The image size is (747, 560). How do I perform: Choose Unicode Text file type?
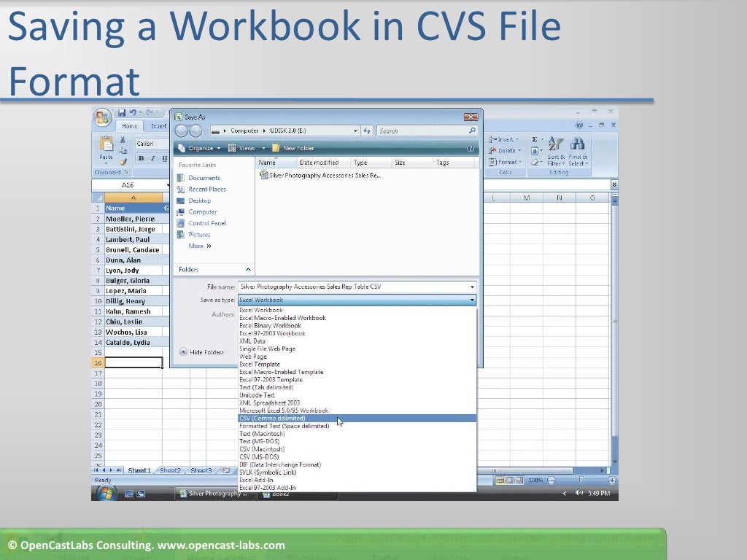point(357,394)
